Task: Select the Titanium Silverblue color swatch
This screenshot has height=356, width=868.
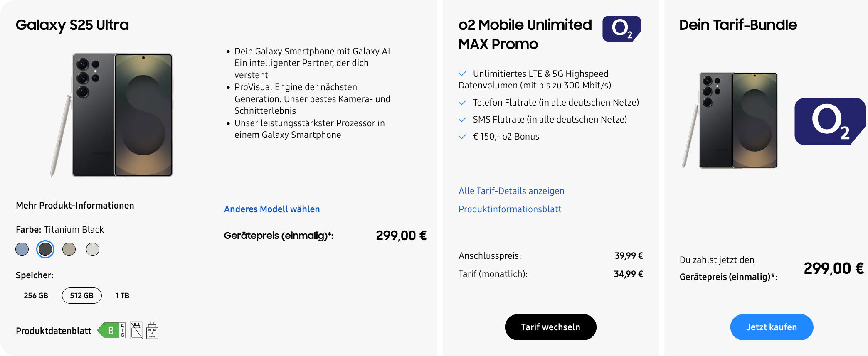Action: 22,249
